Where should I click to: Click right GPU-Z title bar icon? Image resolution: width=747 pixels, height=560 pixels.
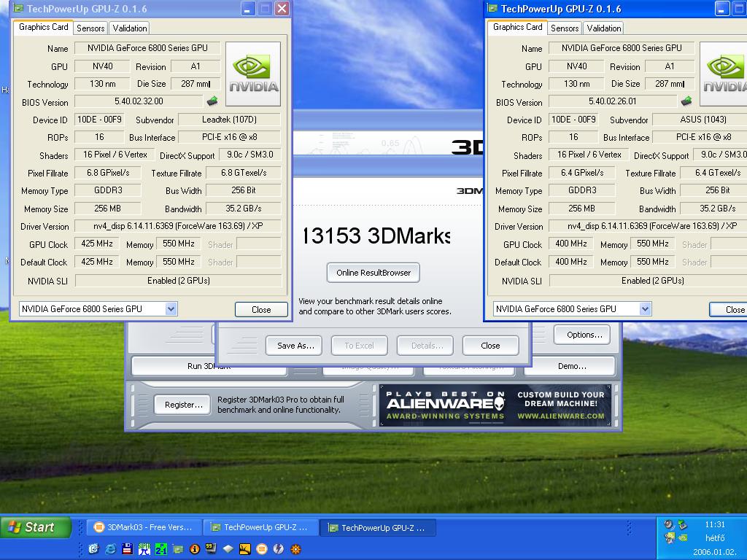pos(492,9)
